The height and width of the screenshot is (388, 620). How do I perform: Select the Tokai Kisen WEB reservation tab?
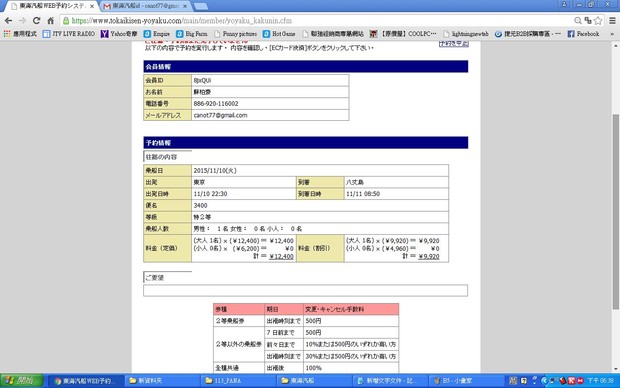(x=51, y=6)
